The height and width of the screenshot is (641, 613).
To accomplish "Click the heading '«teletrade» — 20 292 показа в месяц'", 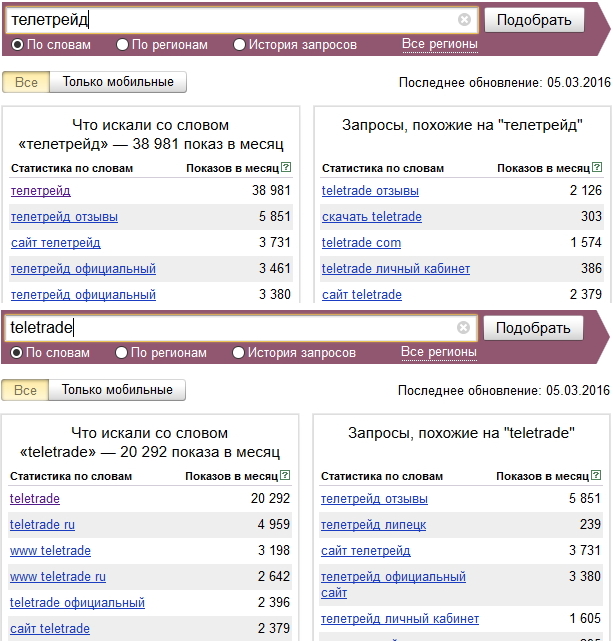I will click(150, 452).
